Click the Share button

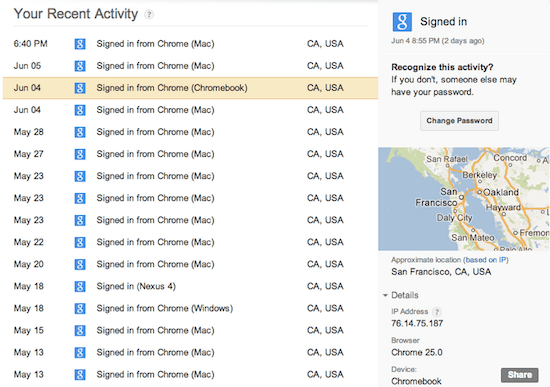(519, 375)
